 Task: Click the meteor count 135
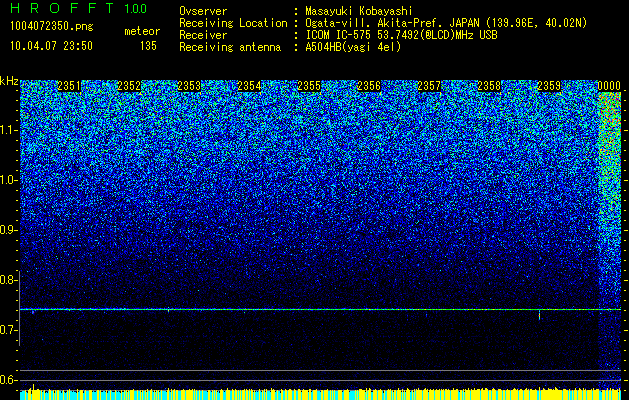(x=148, y=46)
